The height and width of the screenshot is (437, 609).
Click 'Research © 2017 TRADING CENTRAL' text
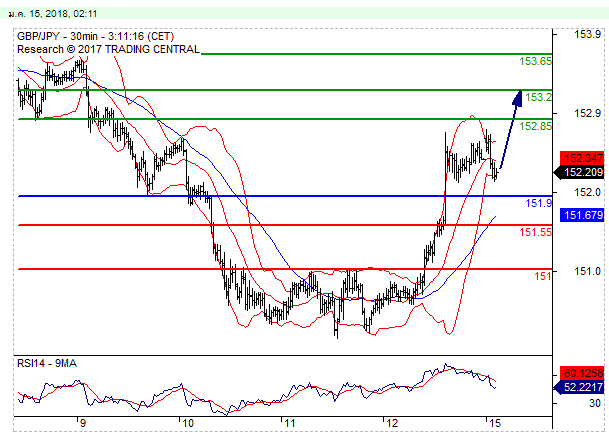(x=108, y=49)
